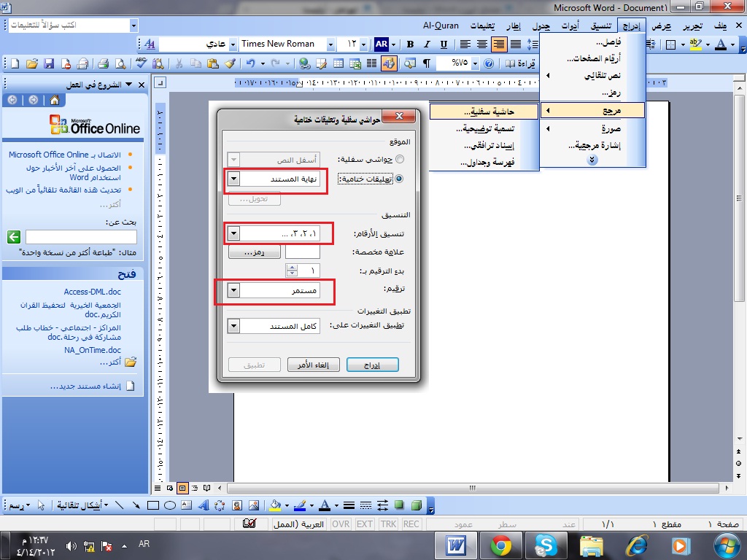Open NA_OnTime.doc recent file link
Image resolution: width=747 pixels, height=560 pixels.
point(93,350)
